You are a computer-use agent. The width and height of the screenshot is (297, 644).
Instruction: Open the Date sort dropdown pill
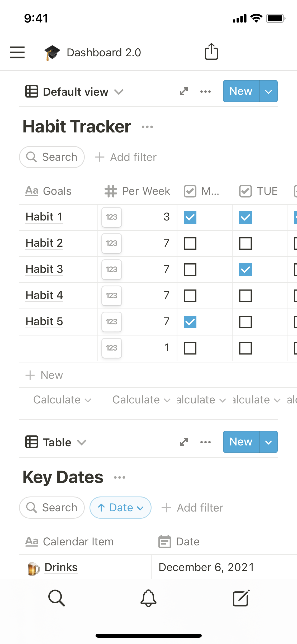pyautogui.click(x=120, y=508)
